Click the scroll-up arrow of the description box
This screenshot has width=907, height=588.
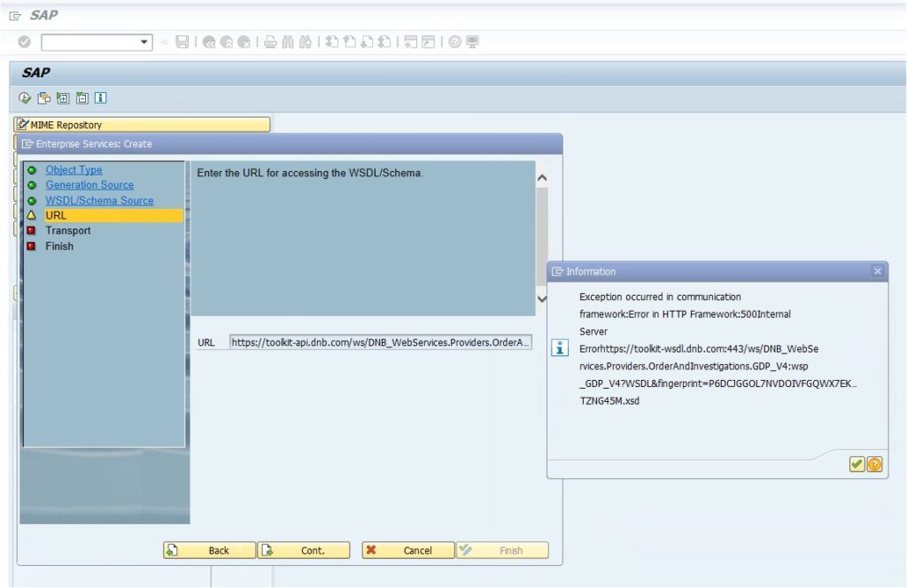[x=542, y=178]
